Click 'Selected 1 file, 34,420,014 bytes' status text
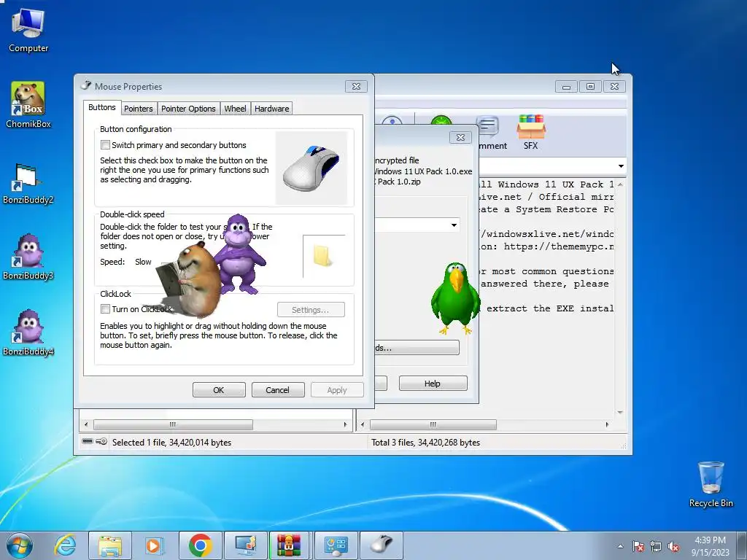This screenshot has width=747, height=560. (171, 443)
